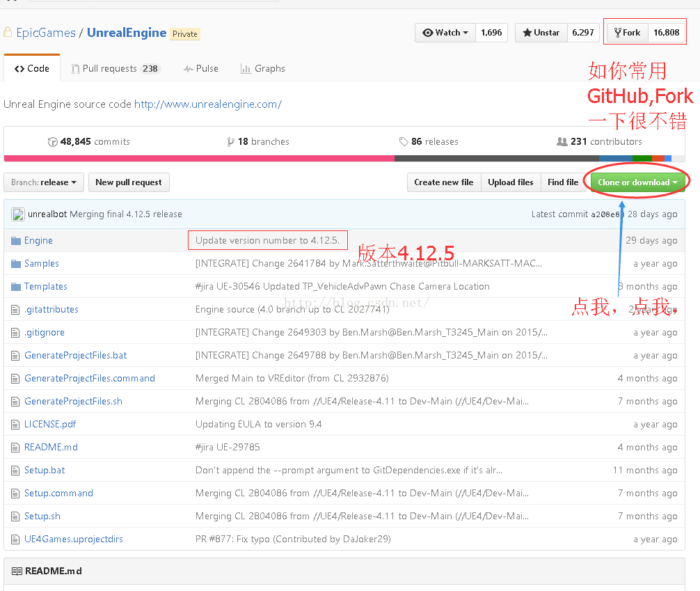
Task: Open the EpicGames organization link
Action: 46,33
